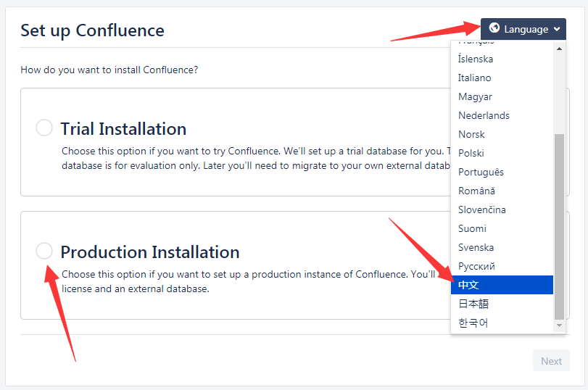Choose Русский from the language list
Image resolution: width=588 pixels, height=390 pixels.
tap(502, 266)
